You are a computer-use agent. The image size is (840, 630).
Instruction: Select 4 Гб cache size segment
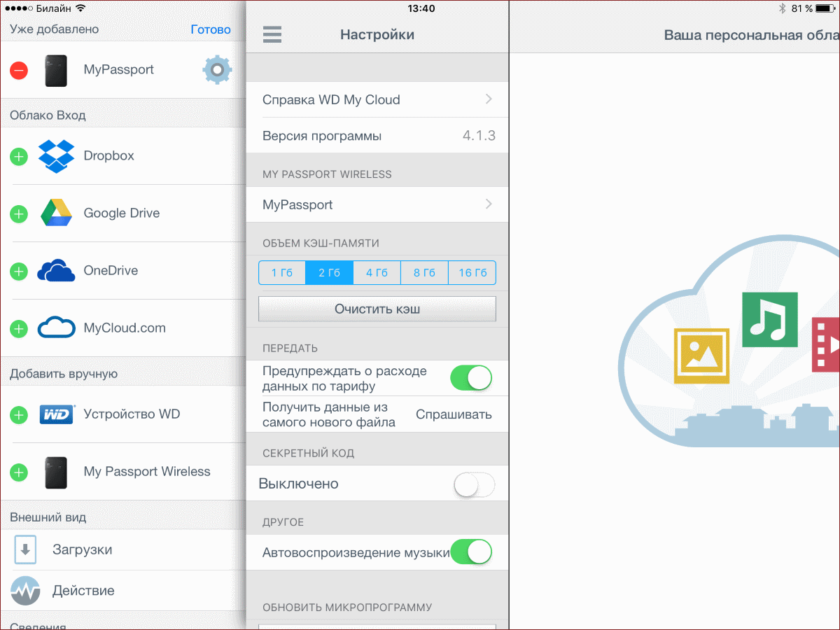pos(377,273)
